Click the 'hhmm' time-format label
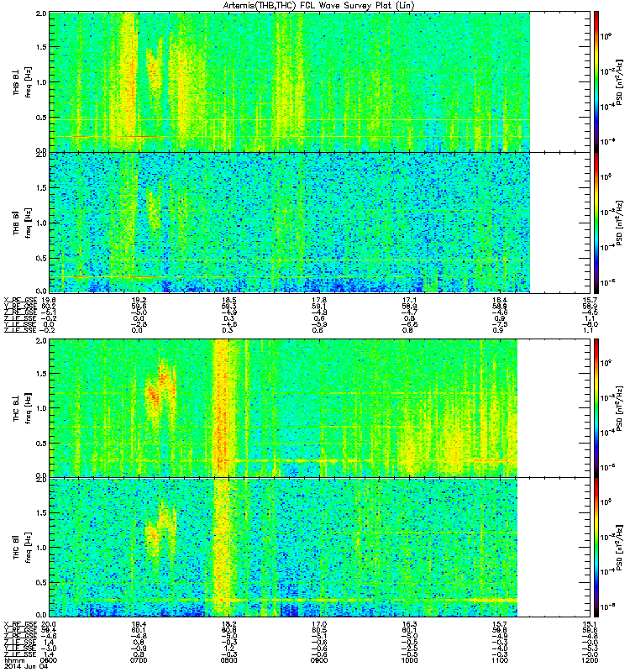Image resolution: width=630 pixels, height=672 pixels. pyautogui.click(x=13, y=660)
